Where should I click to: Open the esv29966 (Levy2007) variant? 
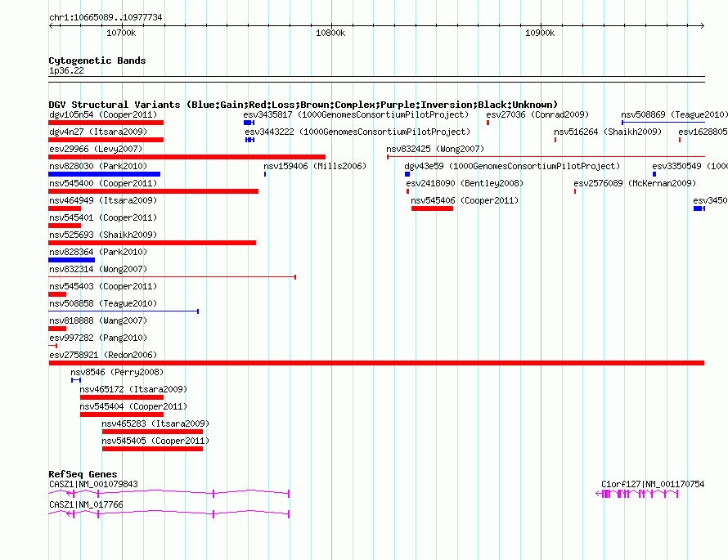(x=96, y=149)
